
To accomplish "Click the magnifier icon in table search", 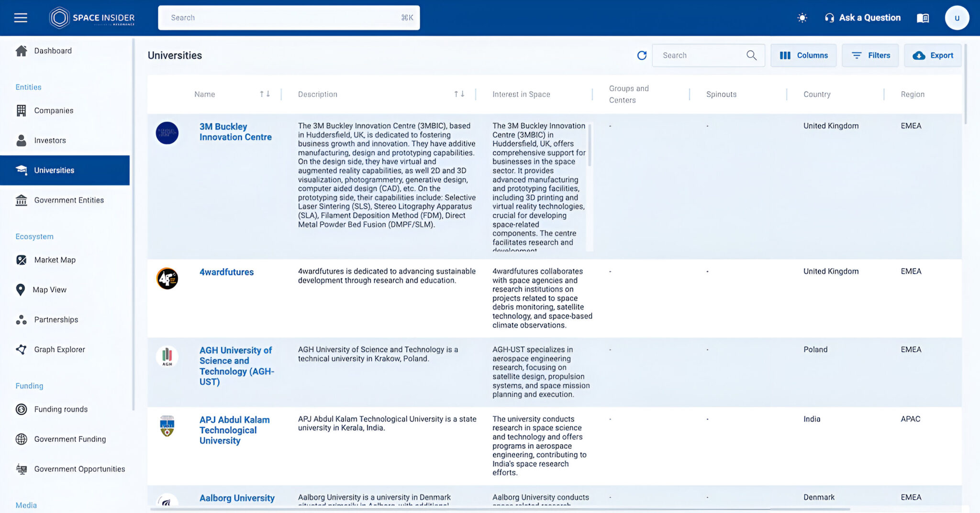I will pyautogui.click(x=751, y=55).
